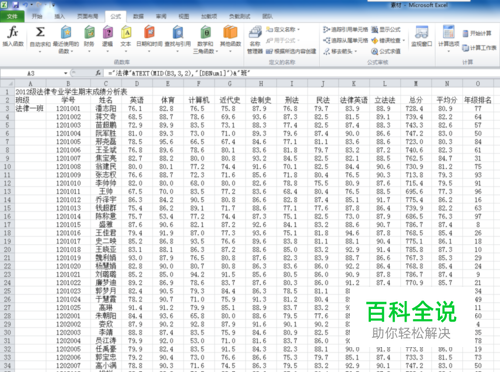Viewport: 500px width, 372px height.
Task: Select the title cell 2012级法律专业学生期末成绩分析表
Action: tap(71, 92)
